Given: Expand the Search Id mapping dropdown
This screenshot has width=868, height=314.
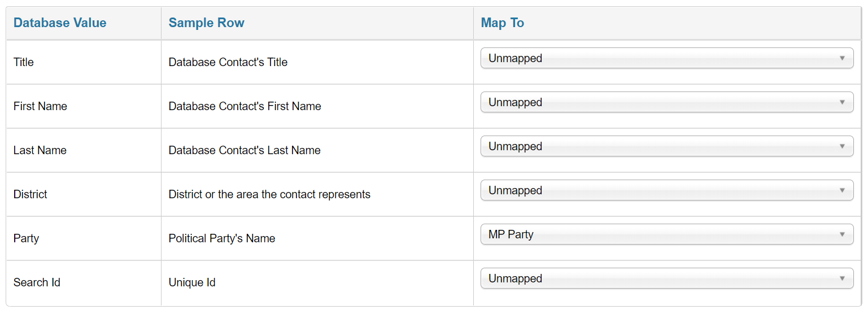Looking at the screenshot, I should 666,278.
